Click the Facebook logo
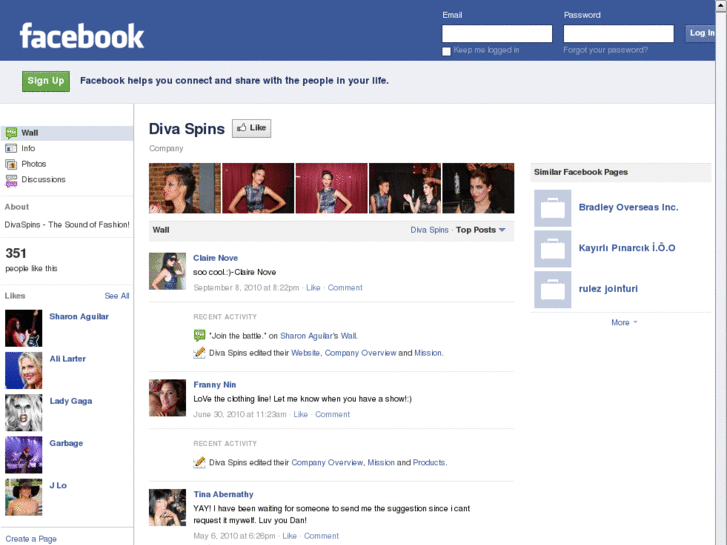Viewport: 727px width, 545px height. (x=82, y=36)
